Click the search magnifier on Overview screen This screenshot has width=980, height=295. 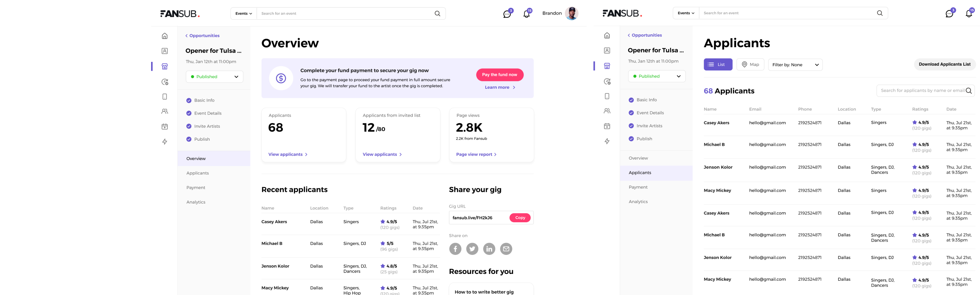[438, 13]
